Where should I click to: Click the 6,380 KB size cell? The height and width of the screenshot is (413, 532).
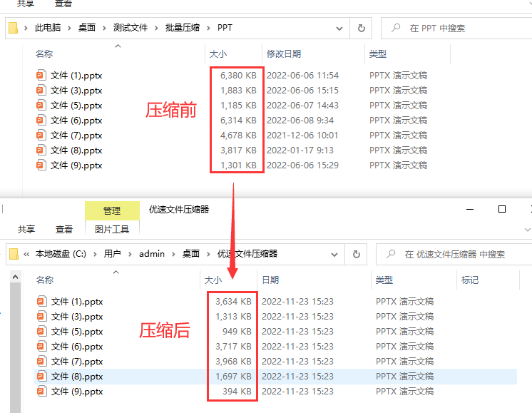tap(238, 76)
